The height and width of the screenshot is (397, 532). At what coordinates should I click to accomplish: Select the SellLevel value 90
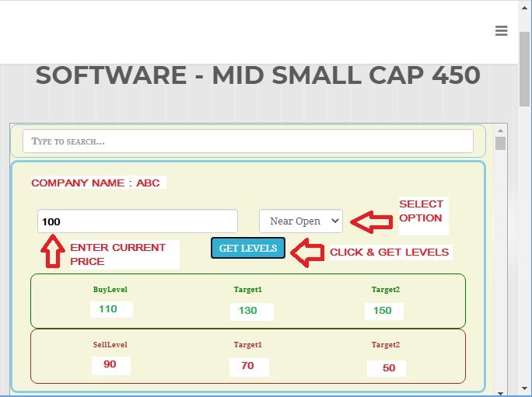coord(110,364)
